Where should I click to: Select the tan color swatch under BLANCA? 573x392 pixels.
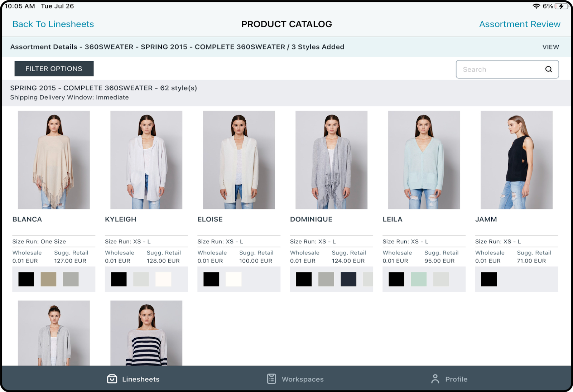tap(49, 279)
